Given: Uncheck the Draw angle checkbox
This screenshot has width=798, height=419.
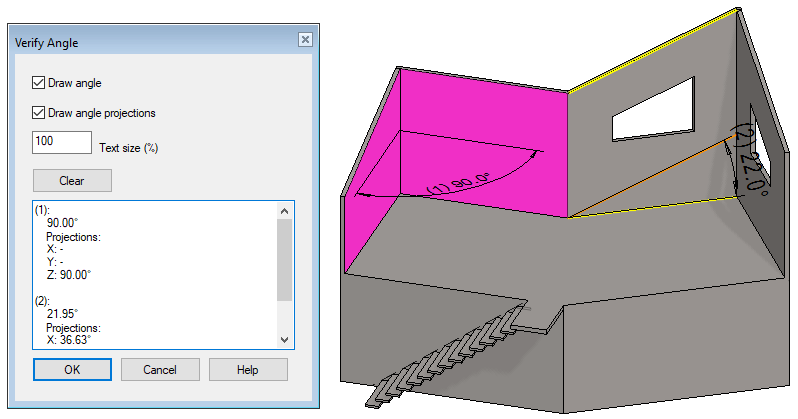Looking at the screenshot, I should 39,82.
